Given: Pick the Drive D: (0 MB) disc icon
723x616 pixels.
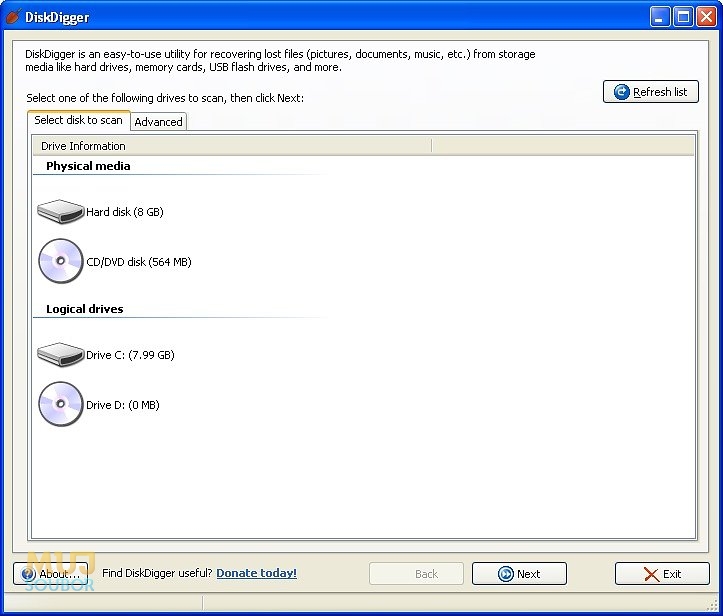Looking at the screenshot, I should pos(60,405).
